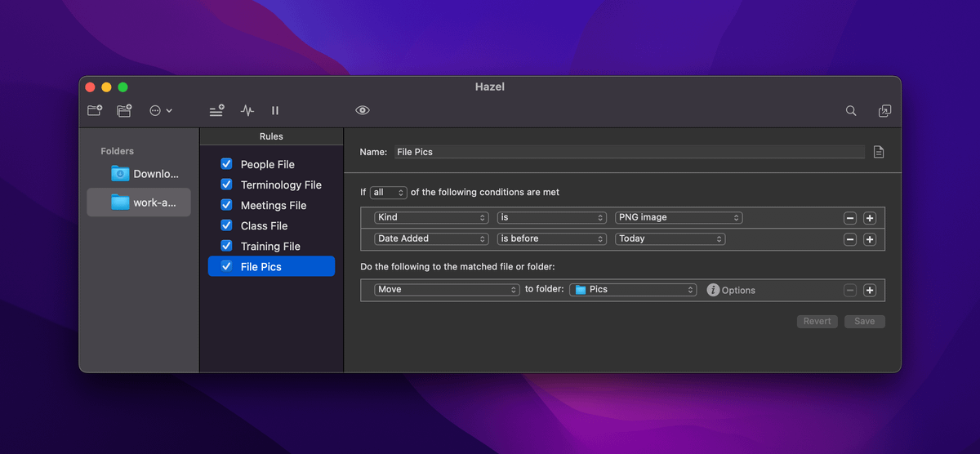980x454 pixels.
Task: Click the add folder group icon
Action: coord(124,110)
